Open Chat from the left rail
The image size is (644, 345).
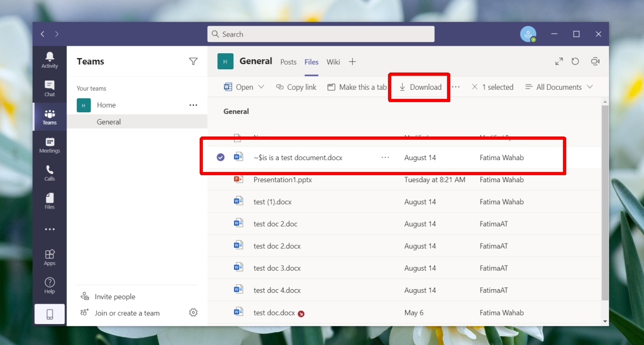click(x=49, y=88)
